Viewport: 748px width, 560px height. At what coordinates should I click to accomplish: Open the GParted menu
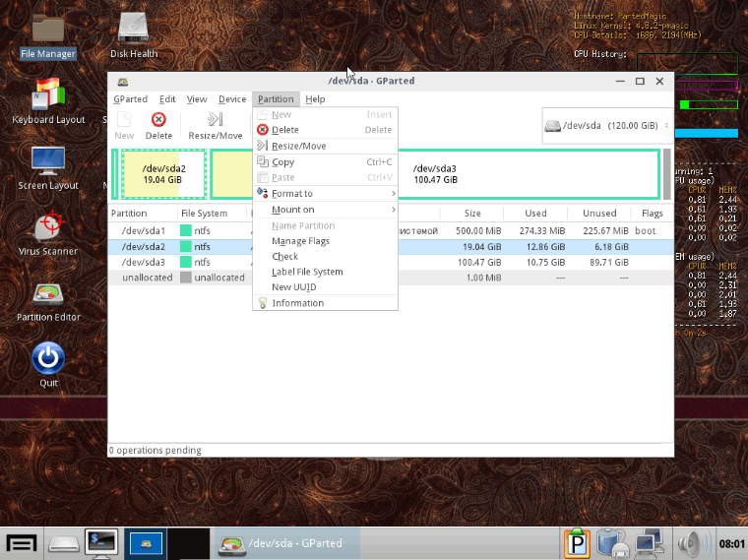click(x=130, y=99)
